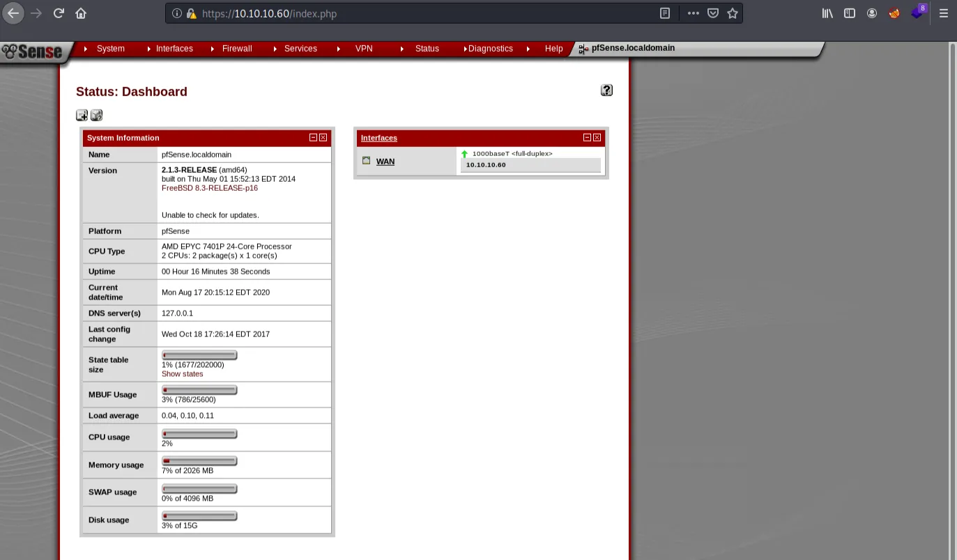Click the Memory usage progress bar
This screenshot has height=560, width=957.
(199, 461)
